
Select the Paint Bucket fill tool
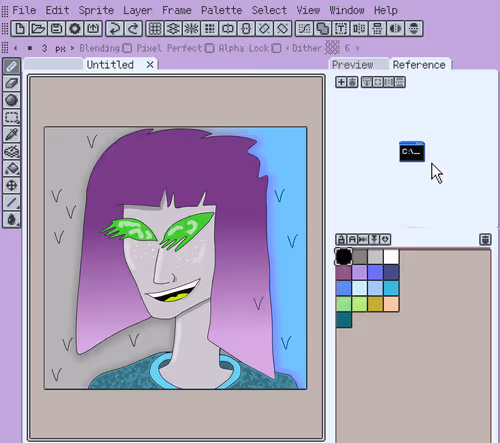tap(12, 168)
